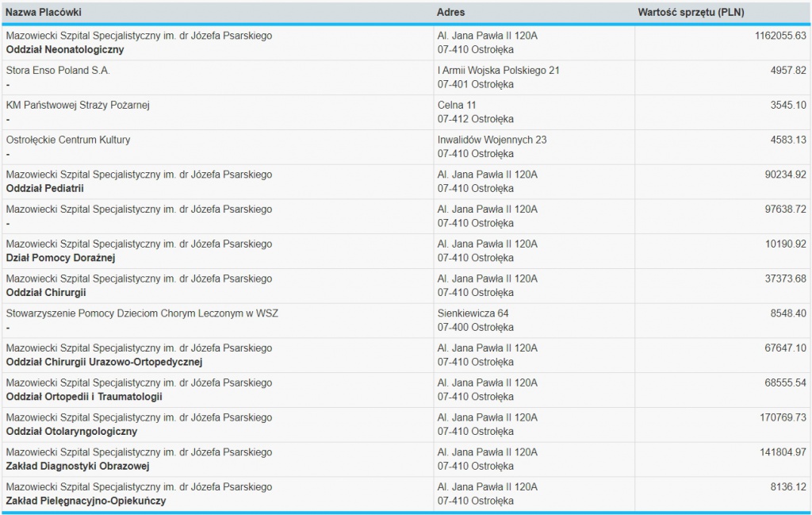The width and height of the screenshot is (812, 515).
Task: Select Oddział Pediatrii text
Action: coord(44,189)
